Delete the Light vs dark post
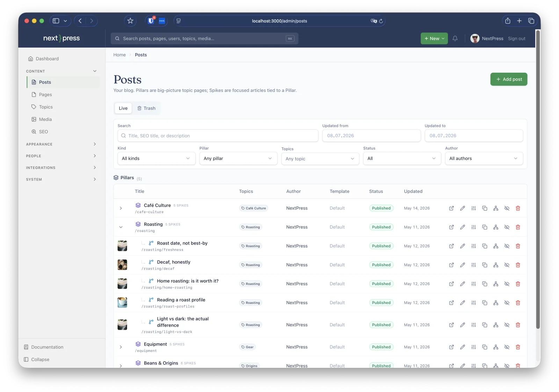 tap(518, 325)
